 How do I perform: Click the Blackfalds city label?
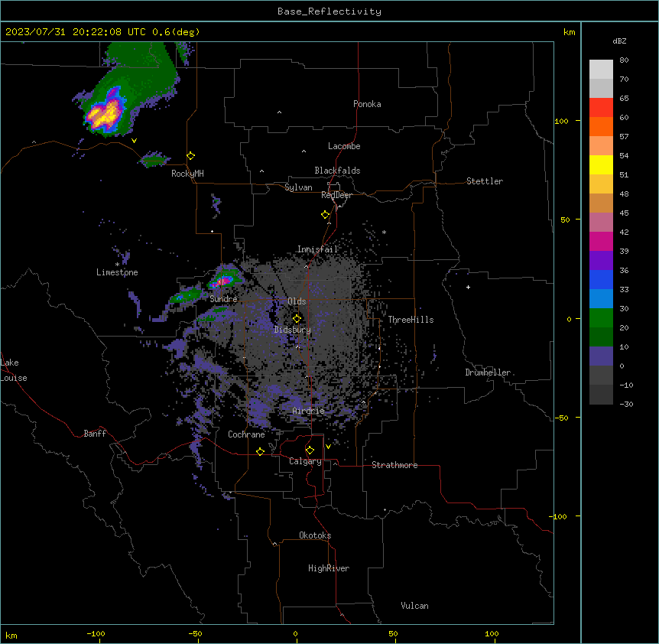click(337, 171)
